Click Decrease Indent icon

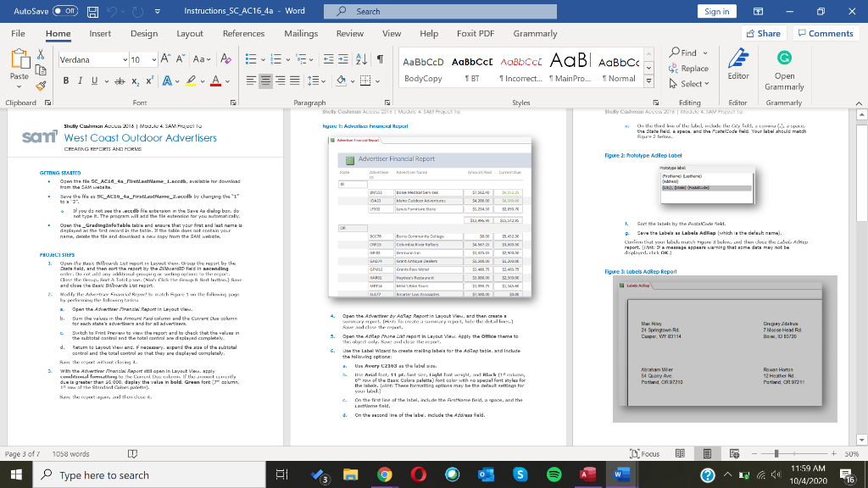click(x=328, y=59)
